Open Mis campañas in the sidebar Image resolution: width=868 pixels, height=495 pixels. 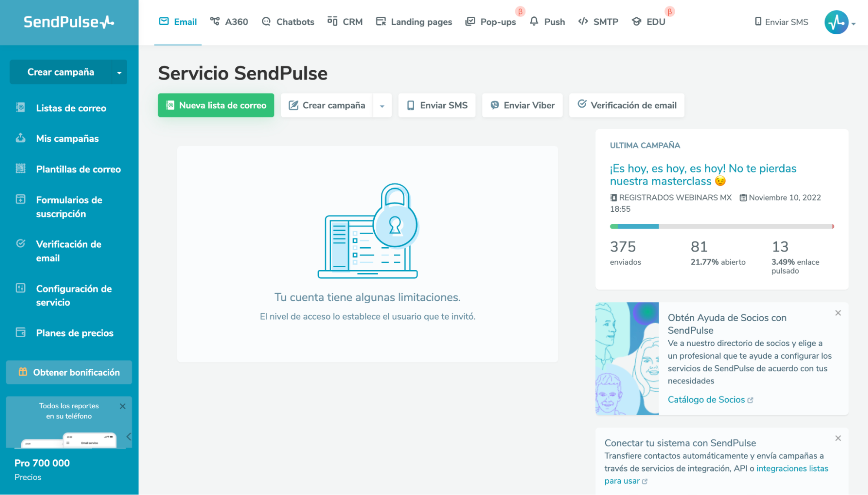tap(67, 138)
